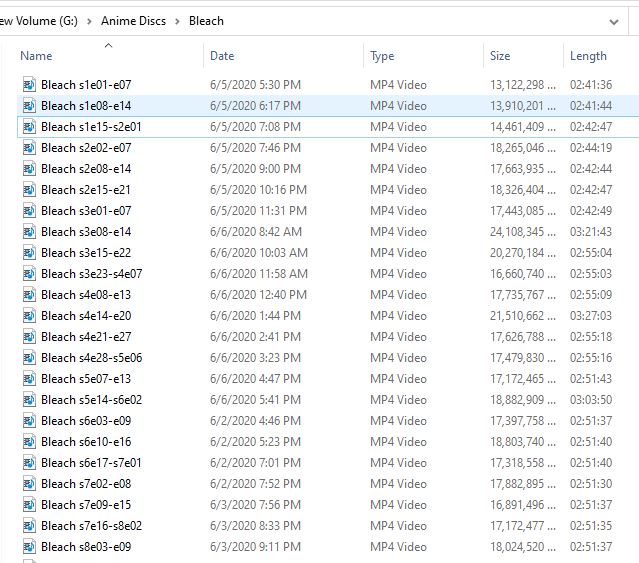Click the video icon for Bleach s1e01-e07

coord(29,85)
